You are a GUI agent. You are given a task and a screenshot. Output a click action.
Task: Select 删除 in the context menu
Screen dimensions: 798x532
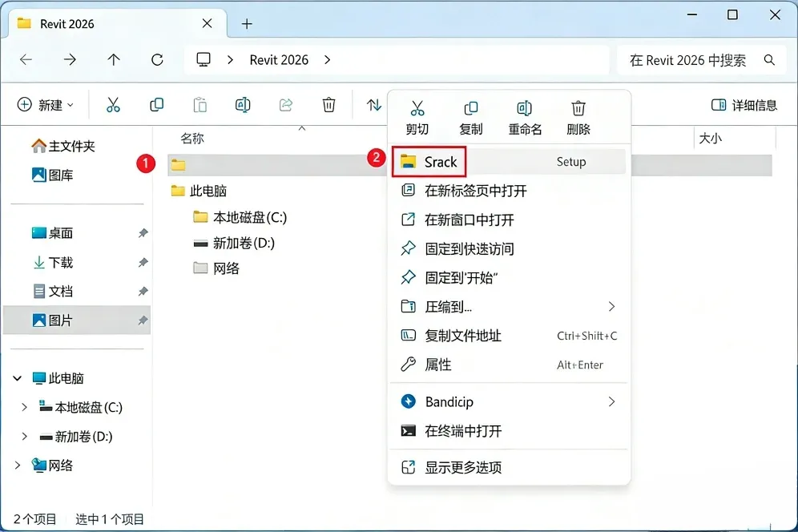click(x=578, y=118)
